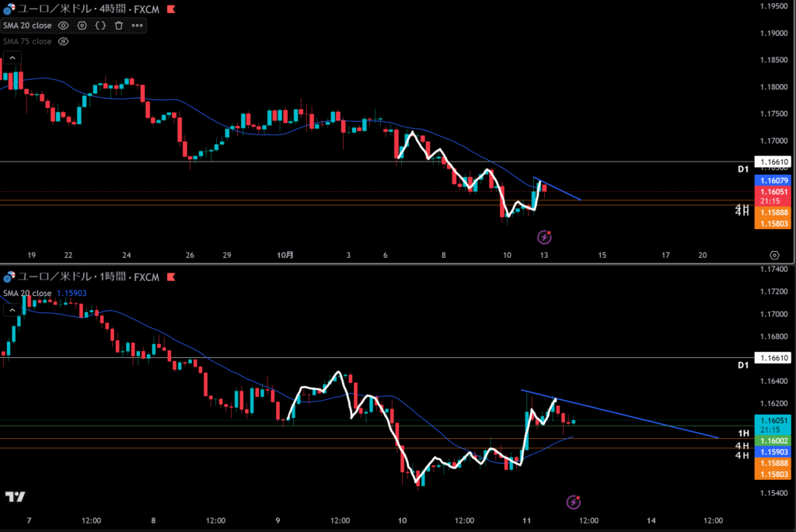
Task: Select the blue 1.16079 SMA price label
Action: pos(774,180)
